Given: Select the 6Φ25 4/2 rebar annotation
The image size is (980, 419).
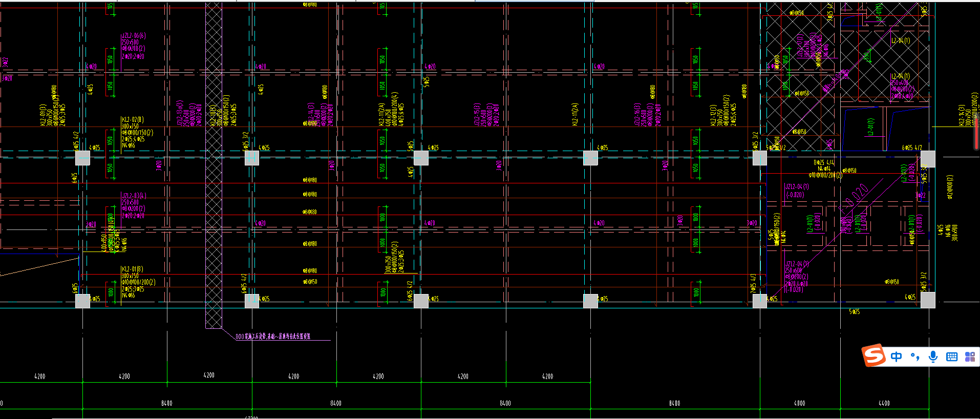Looking at the screenshot, I should point(912,148).
